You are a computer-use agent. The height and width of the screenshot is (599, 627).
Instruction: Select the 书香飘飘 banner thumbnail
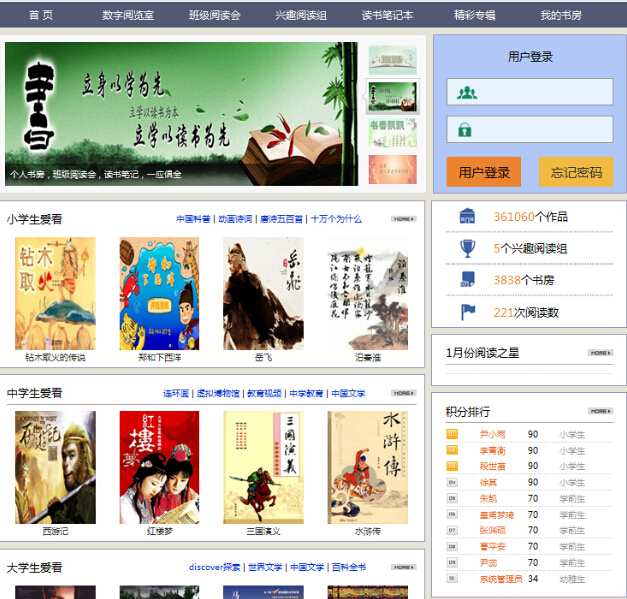[x=393, y=133]
